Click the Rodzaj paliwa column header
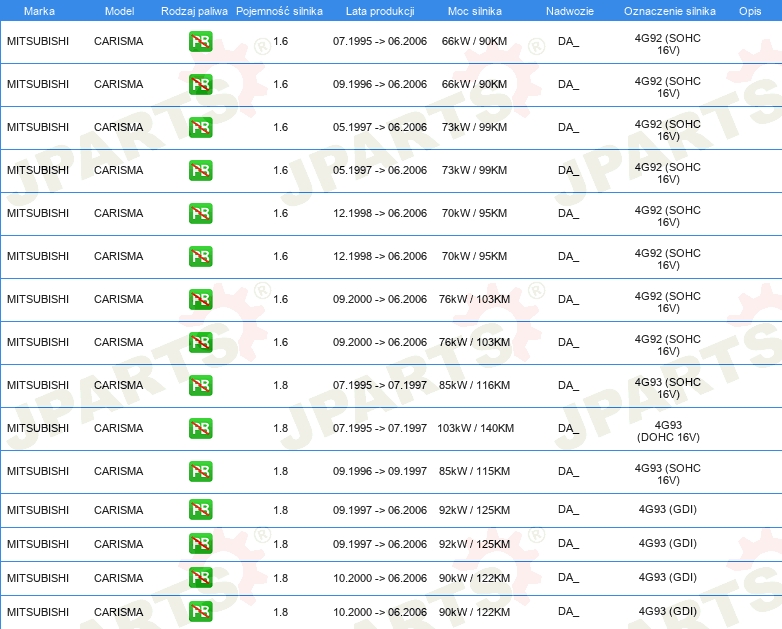782x629 pixels. [194, 11]
